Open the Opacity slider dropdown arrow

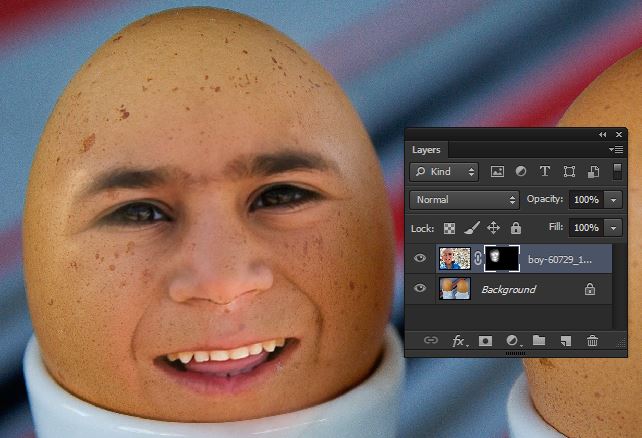[613, 200]
